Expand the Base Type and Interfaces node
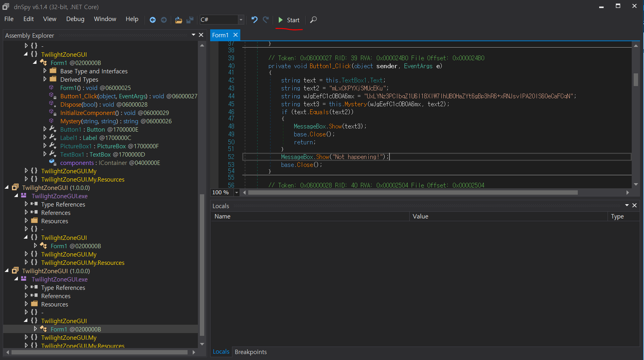Viewport: 644px width, 360px height. click(45, 71)
